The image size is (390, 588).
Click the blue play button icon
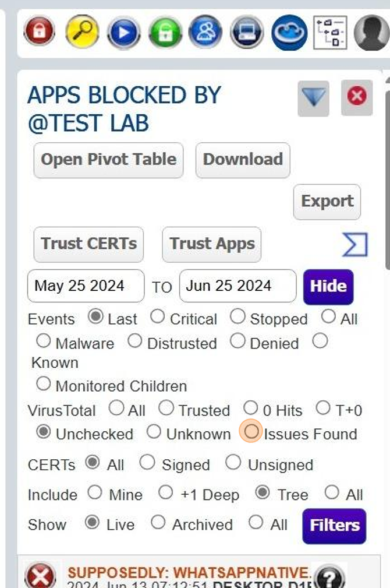(x=123, y=31)
